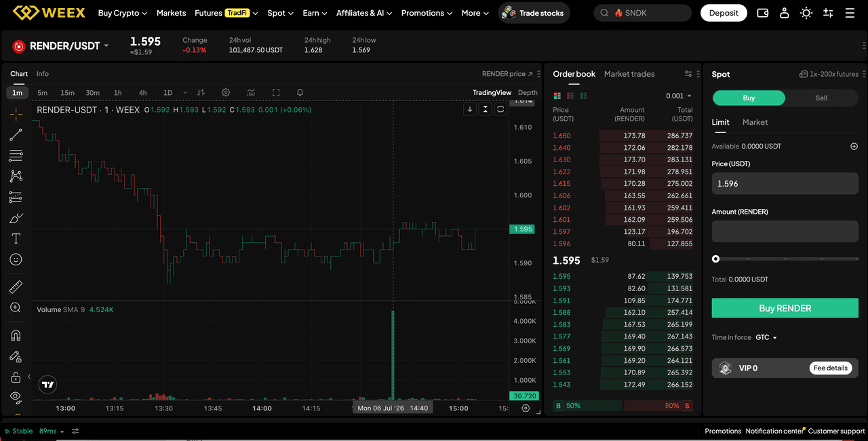Enter fullscreen chart mode
This screenshot has height=441, width=868.
point(276,92)
